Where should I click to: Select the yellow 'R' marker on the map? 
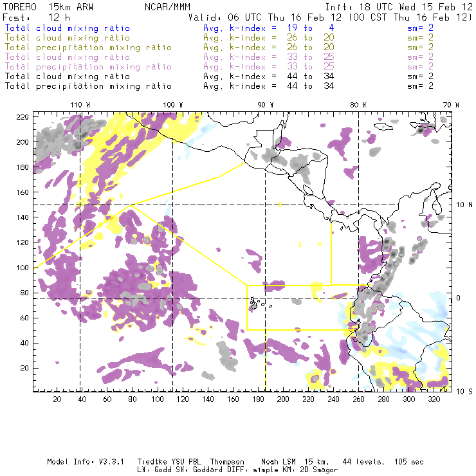[x=320, y=244]
